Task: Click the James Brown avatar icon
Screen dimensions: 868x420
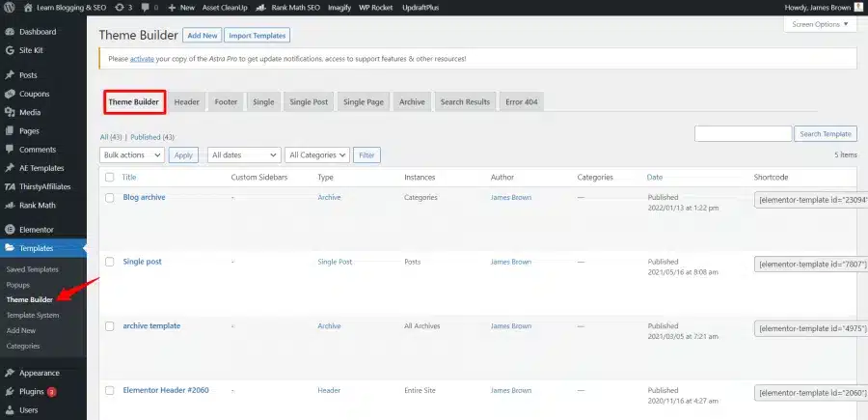Action: point(858,7)
